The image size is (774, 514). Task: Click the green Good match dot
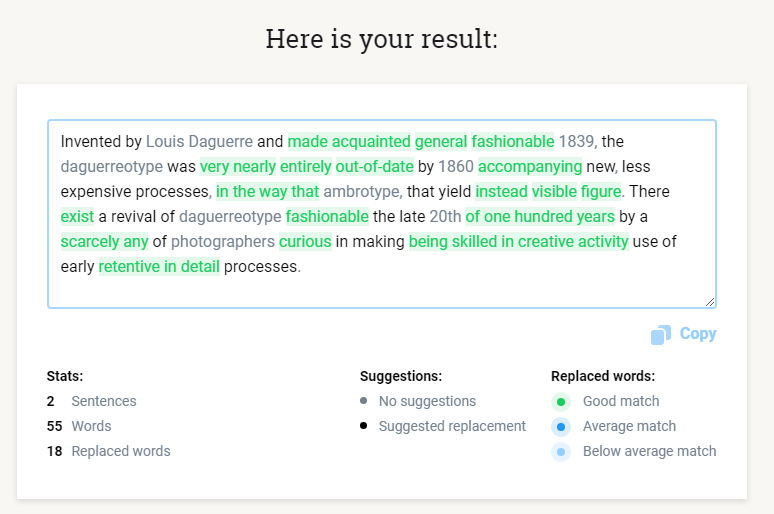[561, 401]
